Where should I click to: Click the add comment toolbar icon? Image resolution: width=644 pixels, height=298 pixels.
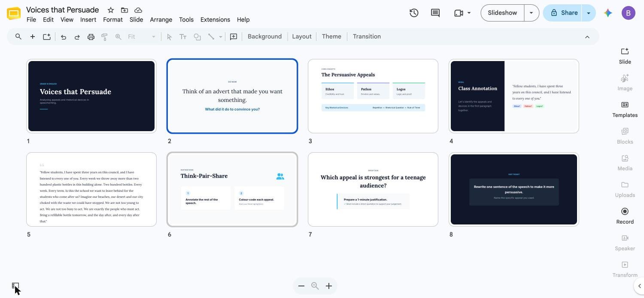point(234,37)
